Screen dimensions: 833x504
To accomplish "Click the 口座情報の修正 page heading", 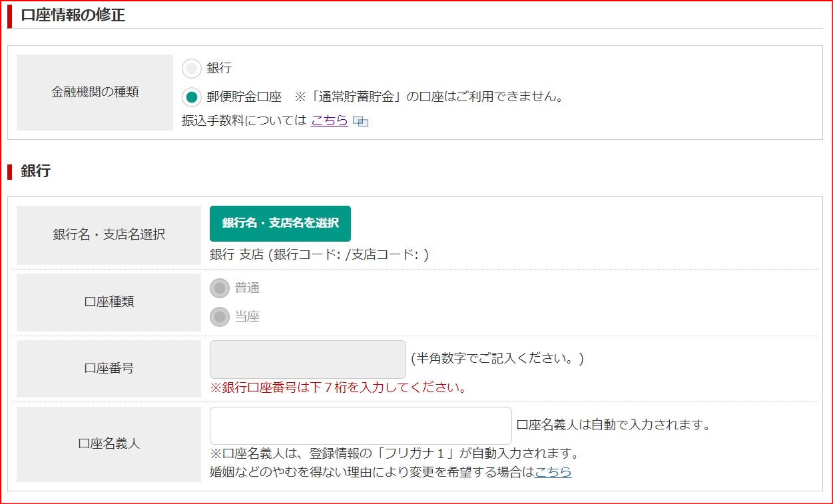I will click(73, 15).
